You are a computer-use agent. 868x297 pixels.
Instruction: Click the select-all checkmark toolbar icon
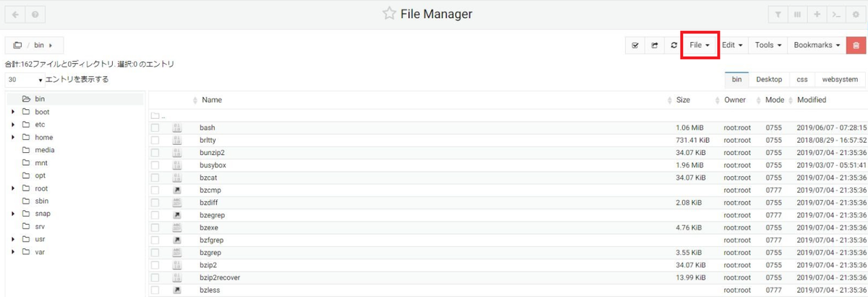(635, 45)
